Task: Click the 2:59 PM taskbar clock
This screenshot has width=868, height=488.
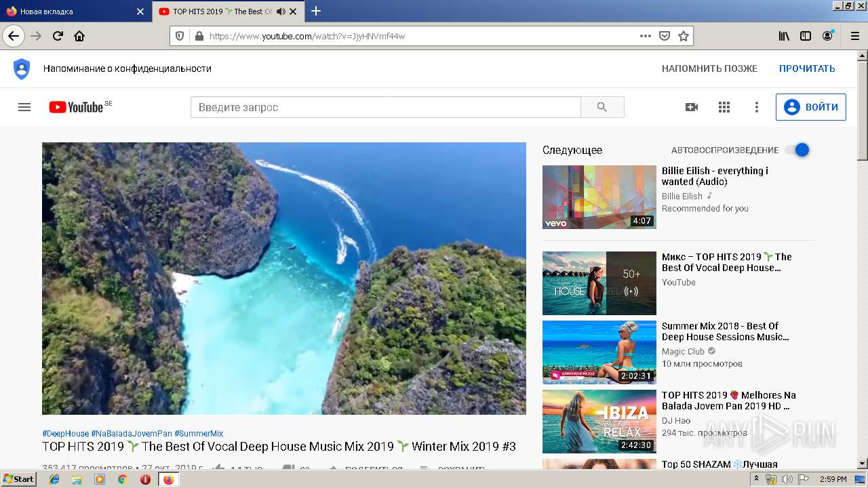Action: tap(833, 479)
